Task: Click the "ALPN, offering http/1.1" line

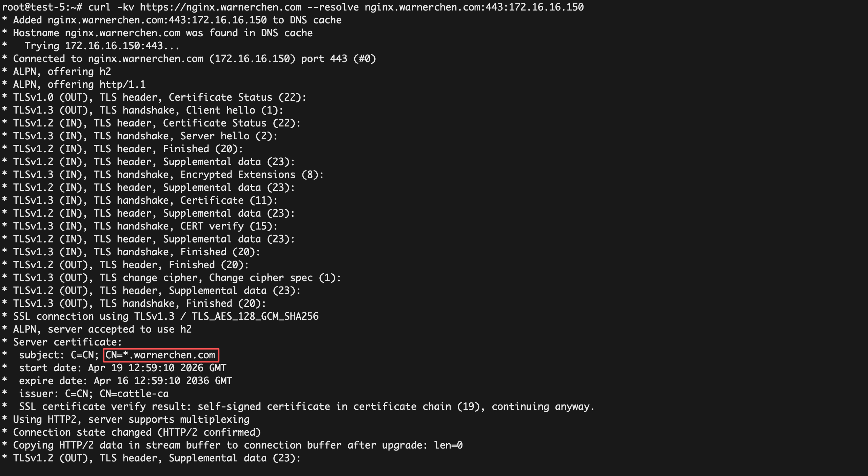Action: pyautogui.click(x=79, y=84)
